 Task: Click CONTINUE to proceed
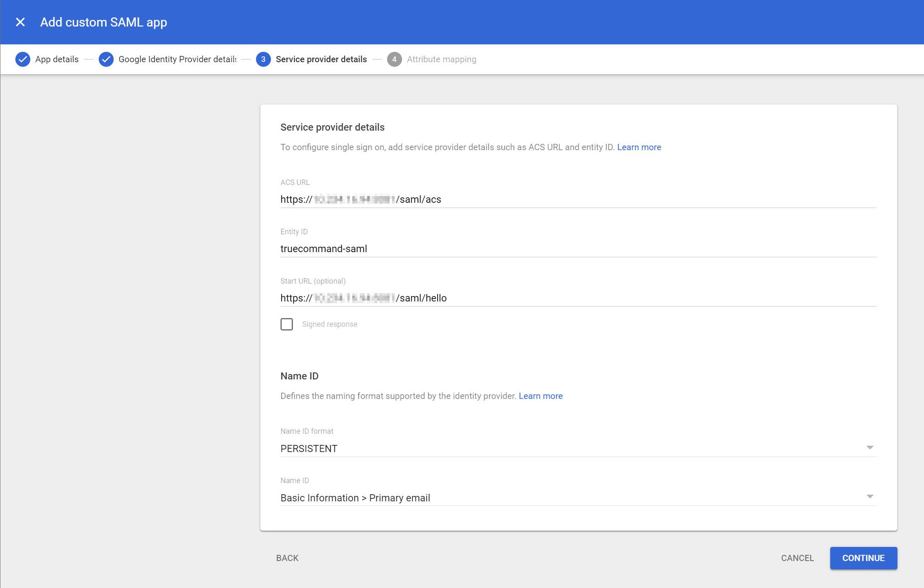[x=863, y=558]
